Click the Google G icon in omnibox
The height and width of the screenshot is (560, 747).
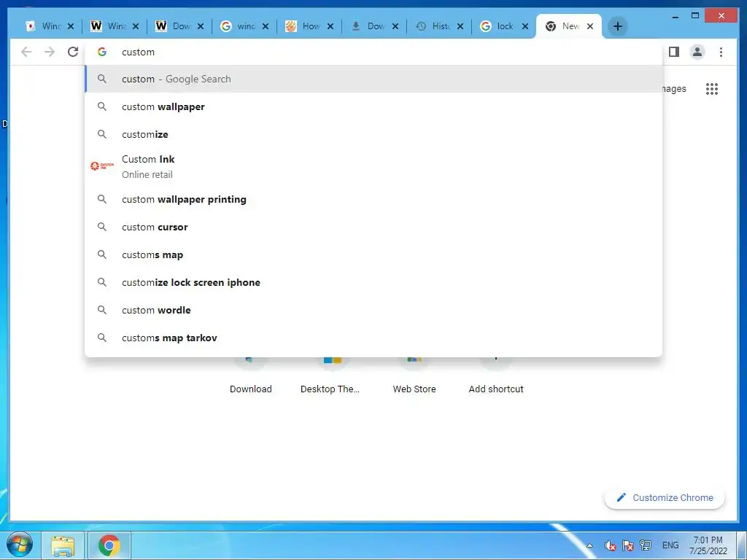tap(102, 52)
